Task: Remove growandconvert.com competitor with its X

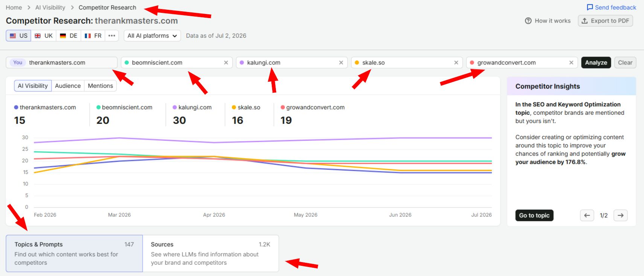Action: coord(571,63)
